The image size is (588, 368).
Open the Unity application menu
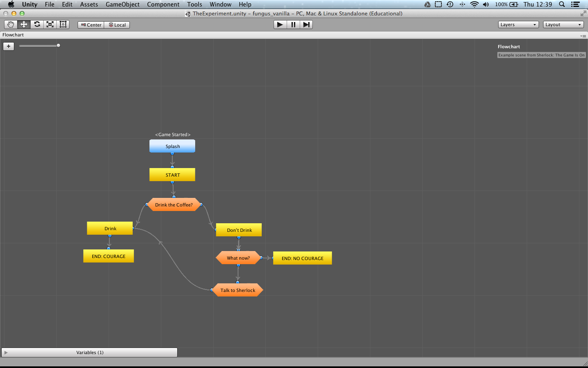(x=29, y=4)
